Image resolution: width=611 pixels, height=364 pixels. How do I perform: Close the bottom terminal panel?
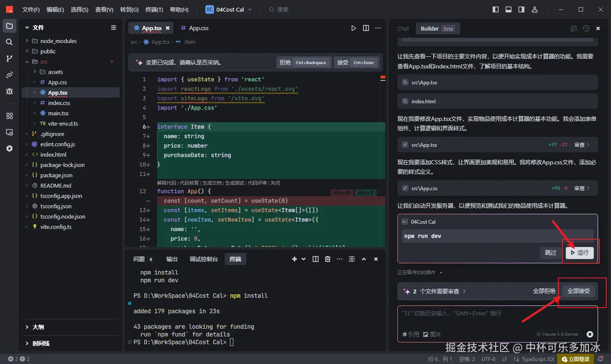point(376,259)
